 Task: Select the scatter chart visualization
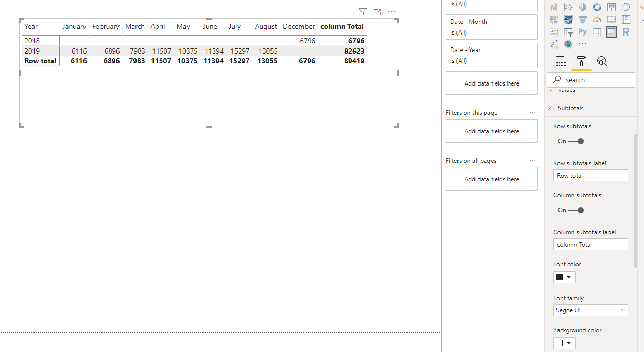tap(568, 7)
